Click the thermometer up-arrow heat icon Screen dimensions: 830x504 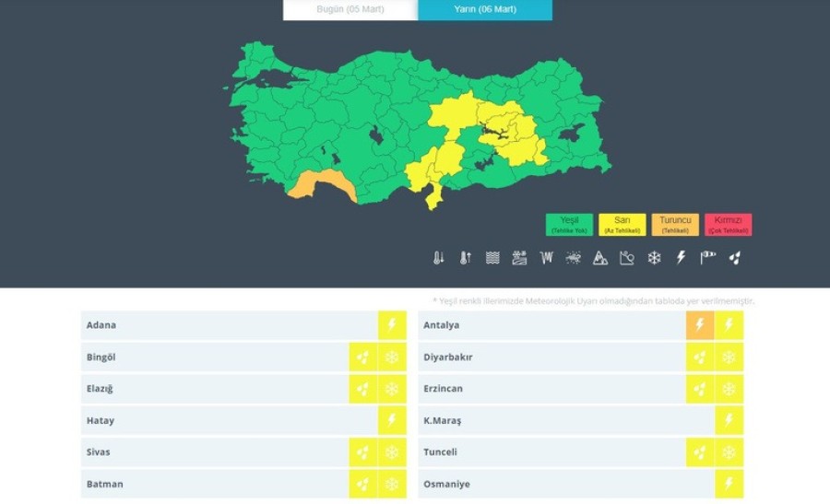[466, 258]
